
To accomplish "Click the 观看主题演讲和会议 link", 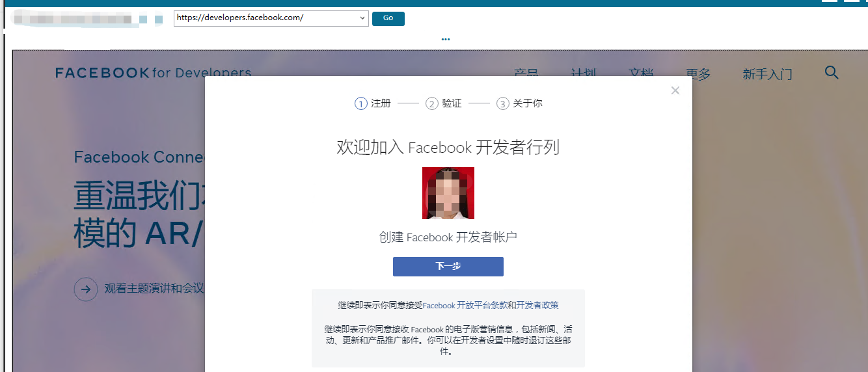I will (x=154, y=289).
